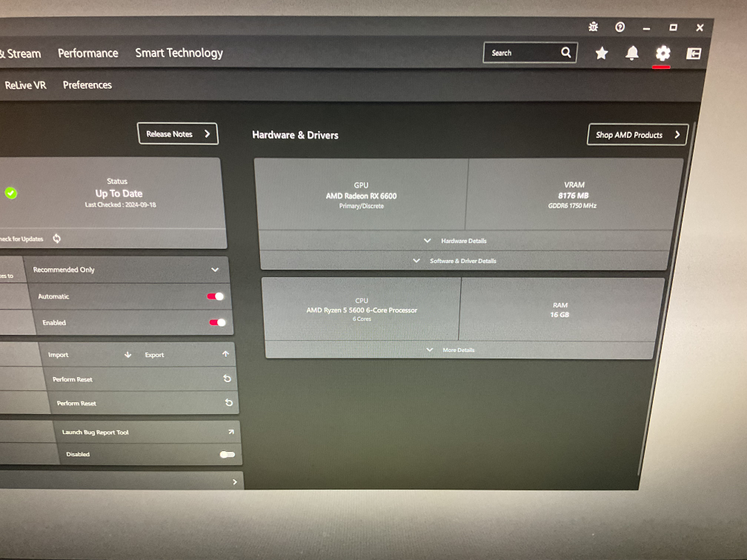
Task: Open the bug report icon in title bar
Action: point(593,27)
